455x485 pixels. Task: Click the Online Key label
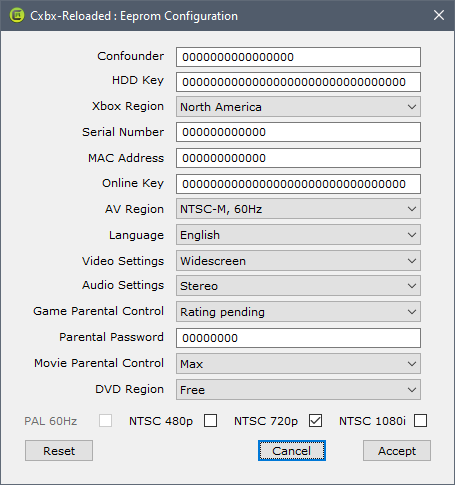(x=133, y=183)
